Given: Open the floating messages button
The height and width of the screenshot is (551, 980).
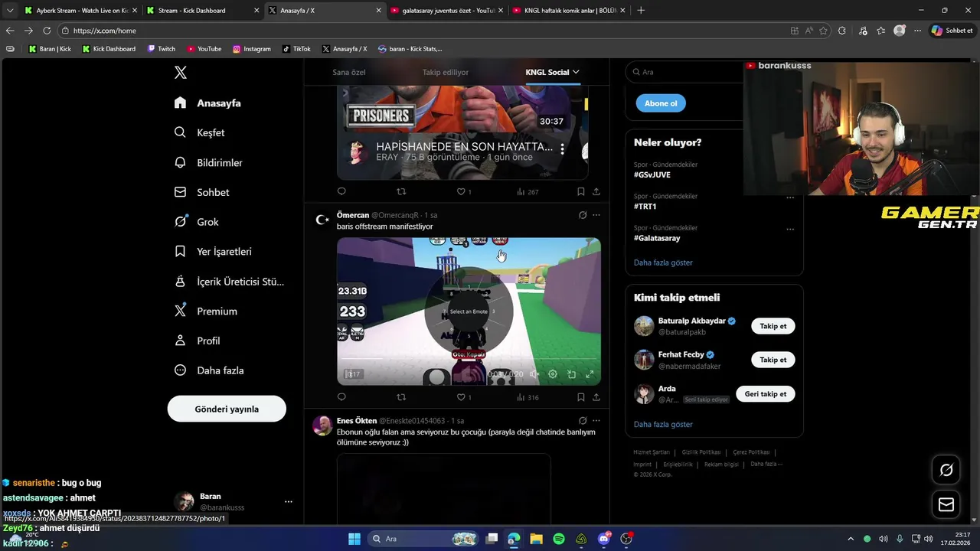Looking at the screenshot, I should coord(946,504).
